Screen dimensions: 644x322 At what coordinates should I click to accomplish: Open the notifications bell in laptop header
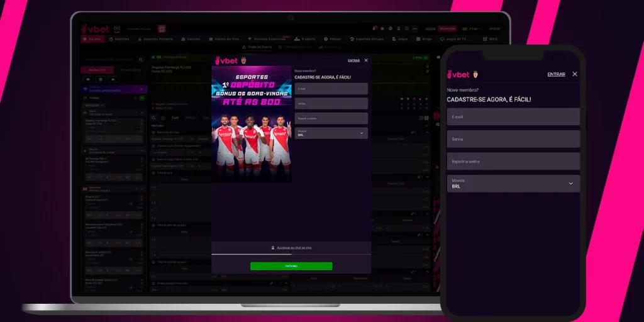coord(374,29)
